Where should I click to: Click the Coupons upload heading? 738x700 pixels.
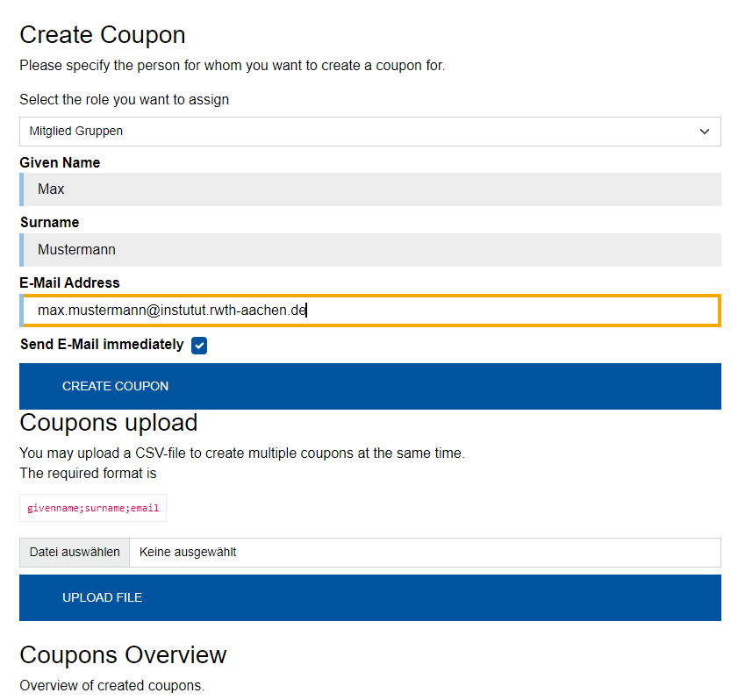pyautogui.click(x=109, y=422)
